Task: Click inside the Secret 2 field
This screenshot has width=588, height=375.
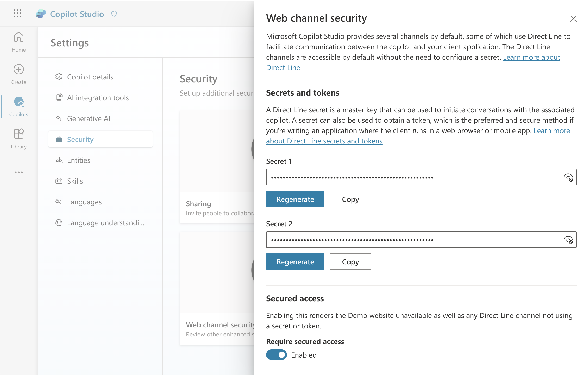Action: (421, 240)
